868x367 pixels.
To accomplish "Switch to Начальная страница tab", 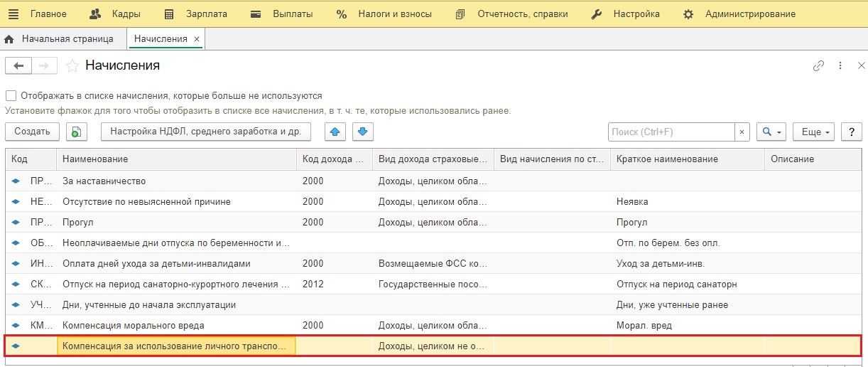I will 59,39.
